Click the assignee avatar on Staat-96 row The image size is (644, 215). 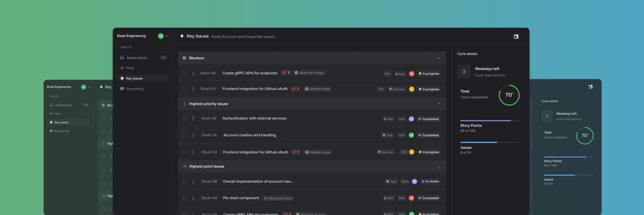pos(414,181)
